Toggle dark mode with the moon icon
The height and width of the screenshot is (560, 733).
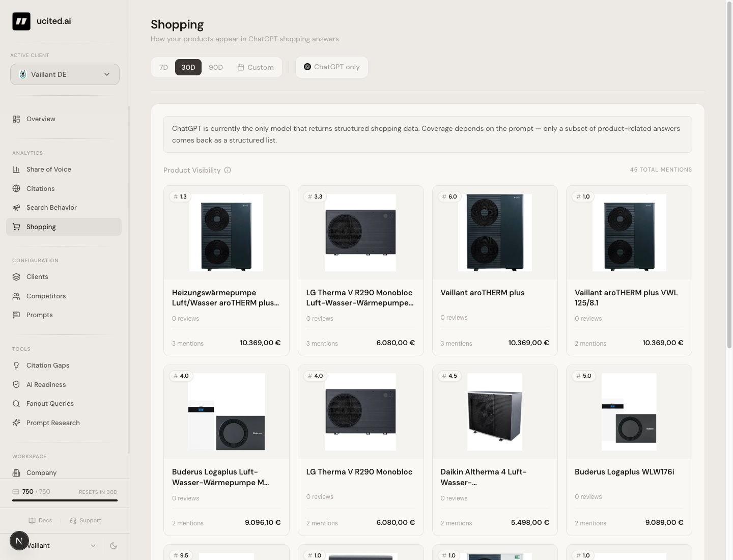pos(114,546)
